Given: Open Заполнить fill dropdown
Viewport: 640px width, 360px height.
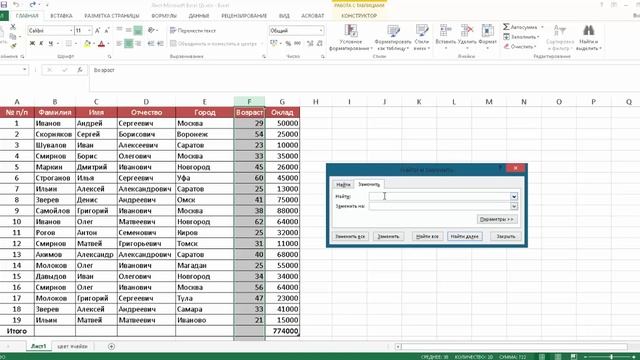Looking at the screenshot, I should tap(522, 37).
